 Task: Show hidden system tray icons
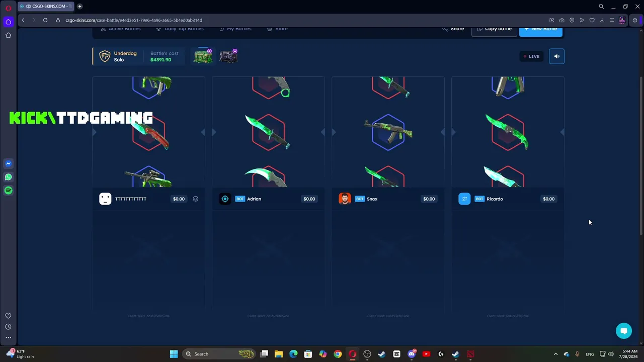[555, 354]
